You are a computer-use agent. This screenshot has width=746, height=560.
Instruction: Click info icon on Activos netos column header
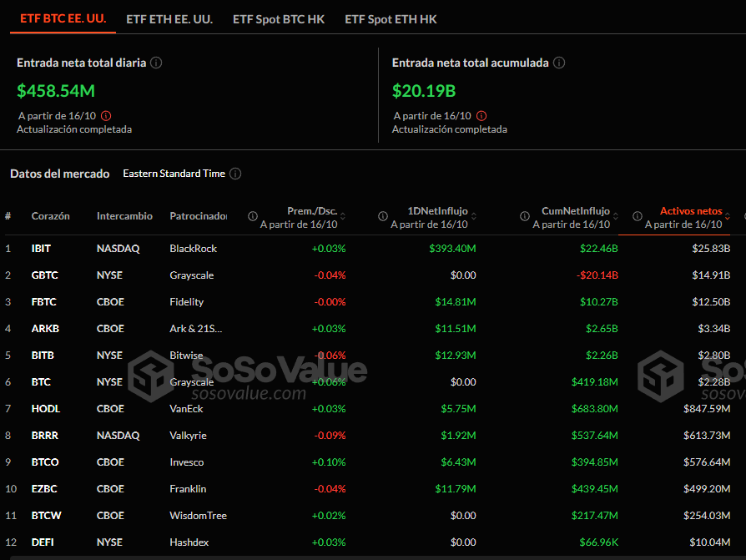(638, 216)
